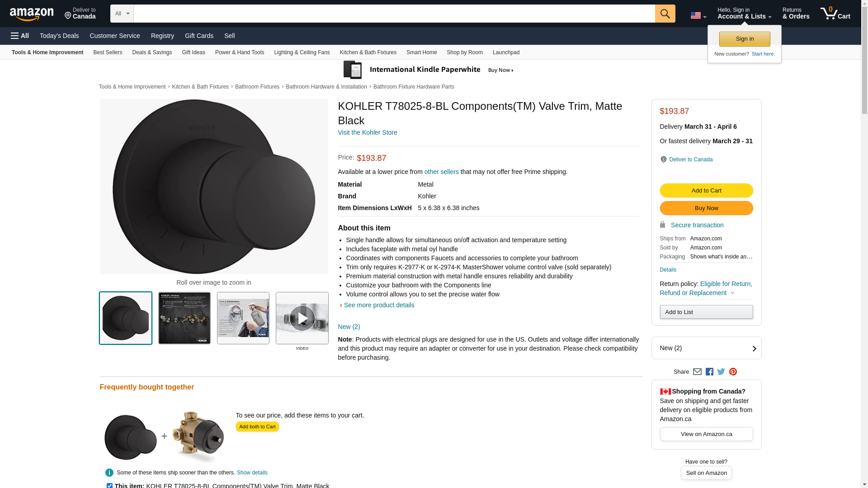Share product on Twitter
This screenshot has height=488, width=868.
pyautogui.click(x=721, y=372)
